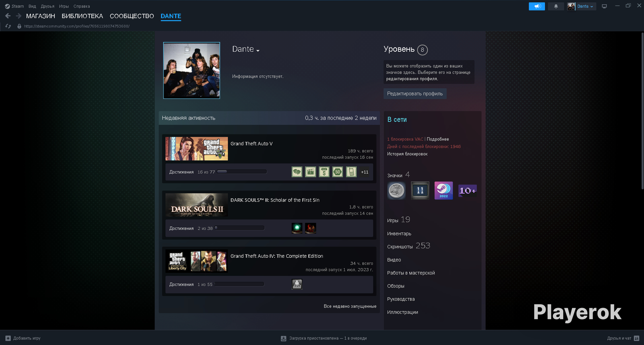The image size is (644, 345).
Task: Switch to the БИБЛИОТЕКА tab
Action: [82, 16]
